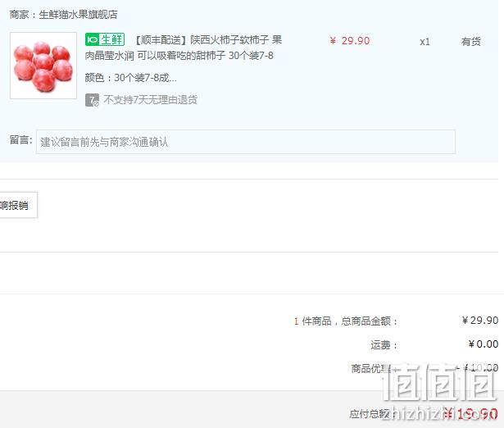Click the red payable total amount
Image resolution: width=504 pixels, height=428 pixels.
pyautogui.click(x=471, y=414)
